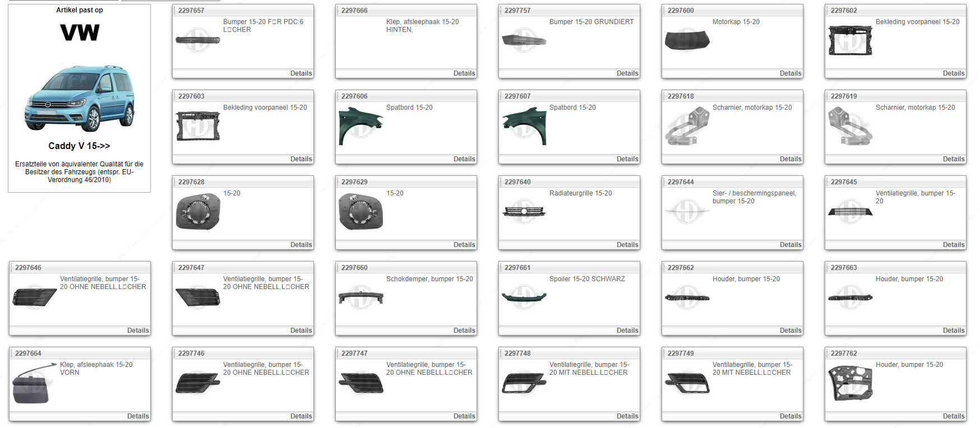Screen dimensions: 980x428
Task: Open Details for Houder bumper 2297663
Action: tap(953, 331)
